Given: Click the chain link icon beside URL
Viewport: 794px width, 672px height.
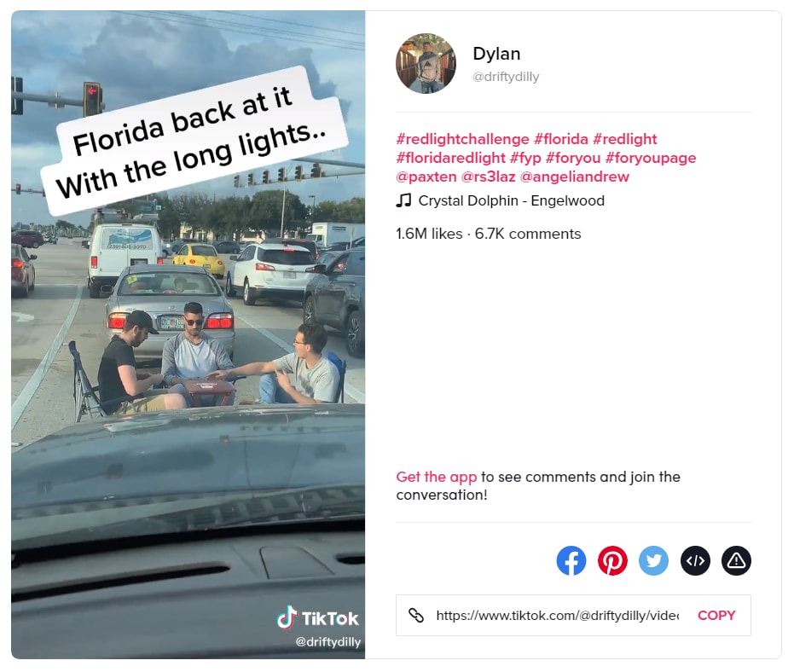Looking at the screenshot, I should pos(416,615).
